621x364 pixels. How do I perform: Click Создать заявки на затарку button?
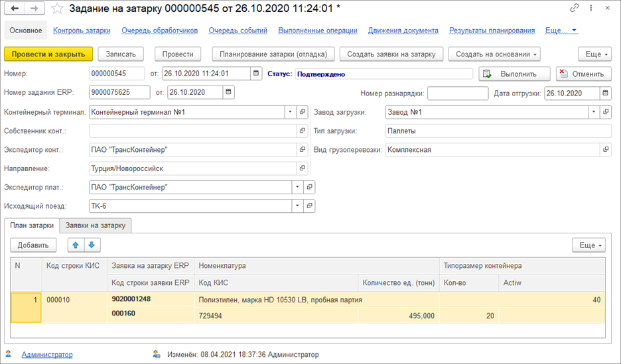pos(391,54)
